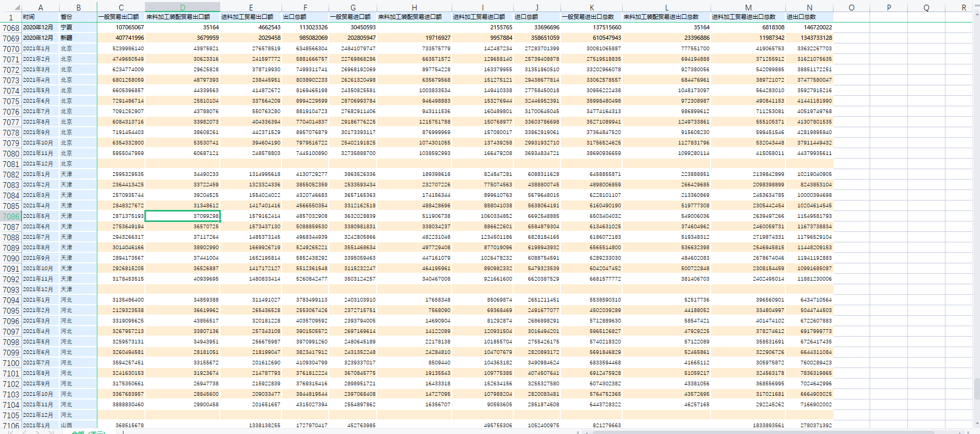Screen dimensions: 980x434
Task: Click header cell 进料加工贸易出口额
Action: pyautogui.click(x=251, y=17)
